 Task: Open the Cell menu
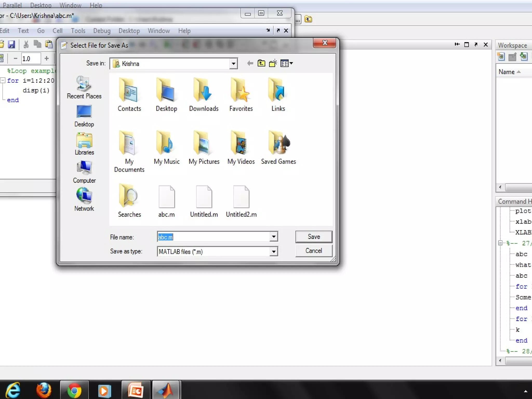coord(57,31)
